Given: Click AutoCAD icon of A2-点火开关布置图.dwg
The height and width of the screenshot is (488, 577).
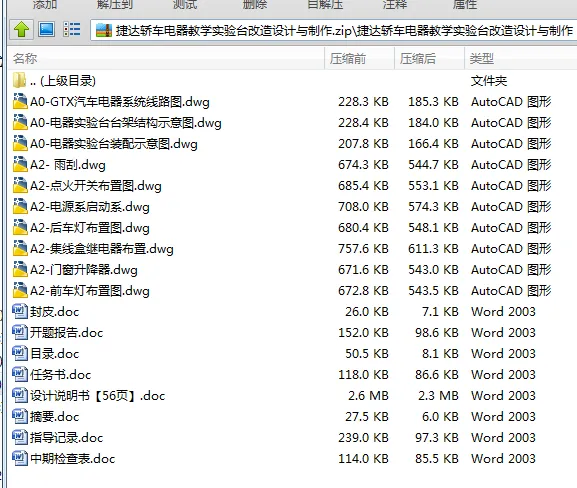Looking at the screenshot, I should coord(20,185).
